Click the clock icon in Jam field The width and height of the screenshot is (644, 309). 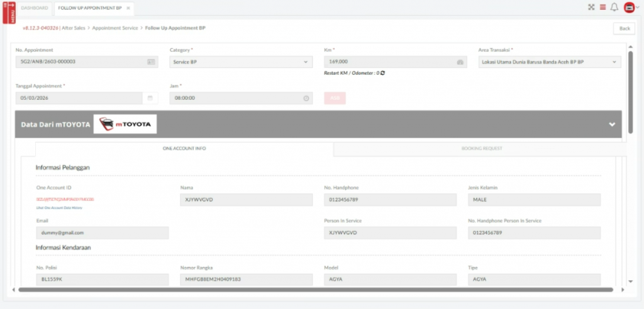[x=306, y=98]
